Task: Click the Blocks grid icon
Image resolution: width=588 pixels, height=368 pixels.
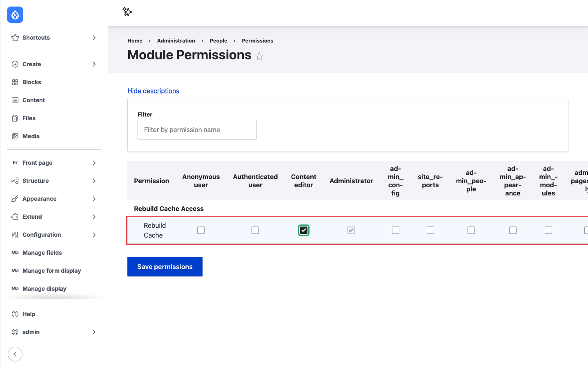Action: [15, 82]
